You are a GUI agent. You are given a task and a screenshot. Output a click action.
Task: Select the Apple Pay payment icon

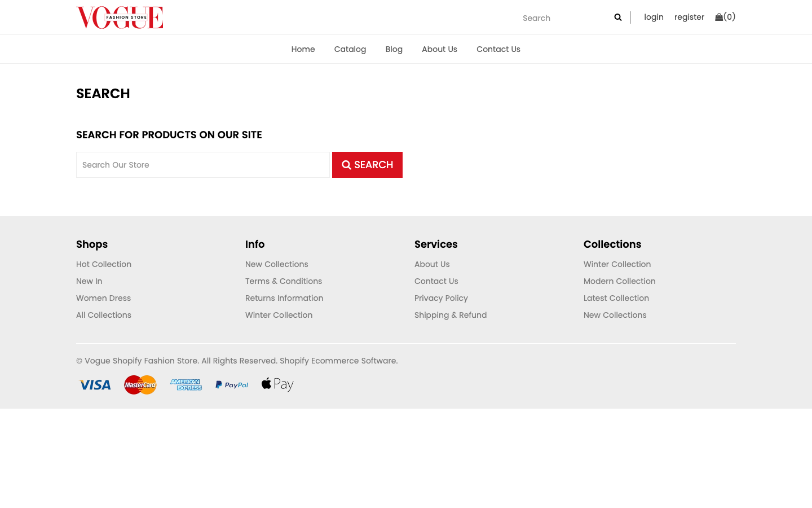[277, 384]
